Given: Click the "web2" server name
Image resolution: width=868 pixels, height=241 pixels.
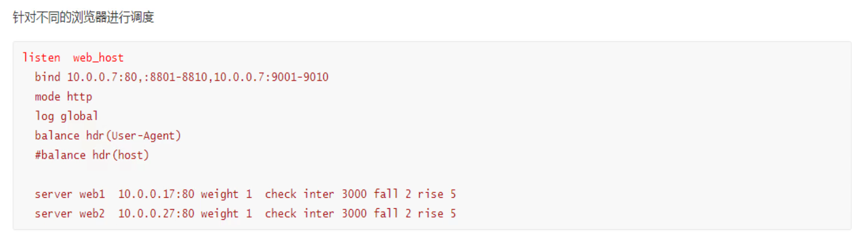Looking at the screenshot, I should point(92,214).
